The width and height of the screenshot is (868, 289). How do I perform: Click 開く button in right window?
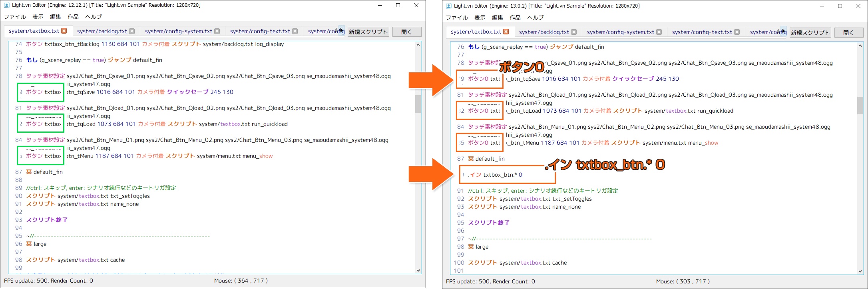(x=849, y=32)
